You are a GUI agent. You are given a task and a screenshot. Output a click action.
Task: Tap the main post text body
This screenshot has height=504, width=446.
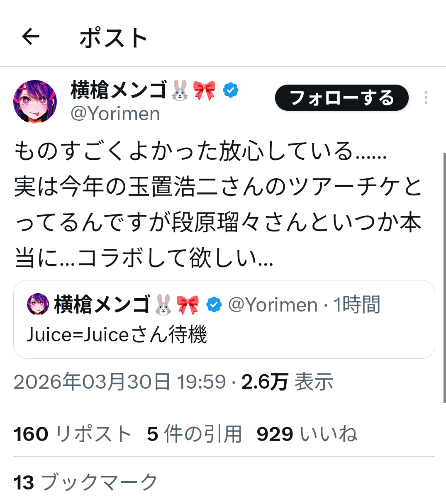219,204
